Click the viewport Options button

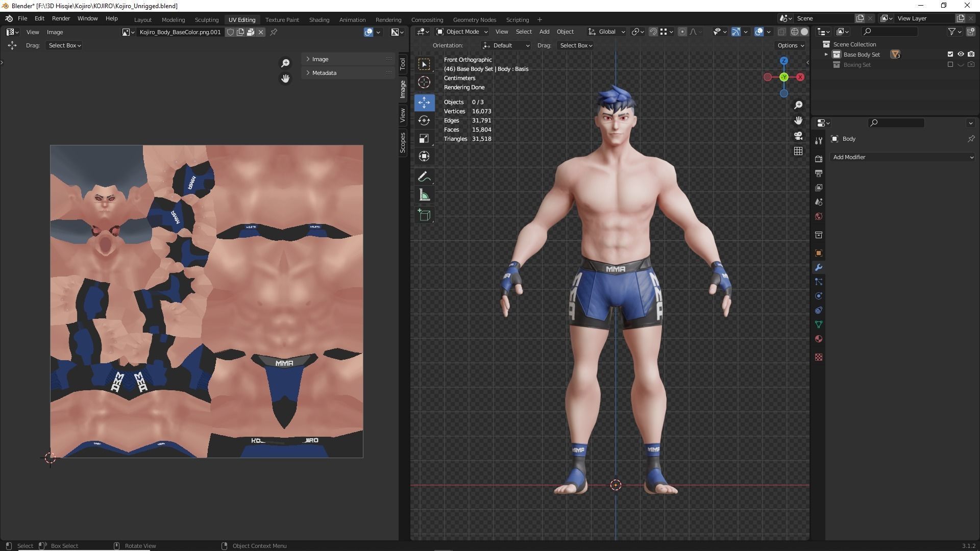[791, 45]
